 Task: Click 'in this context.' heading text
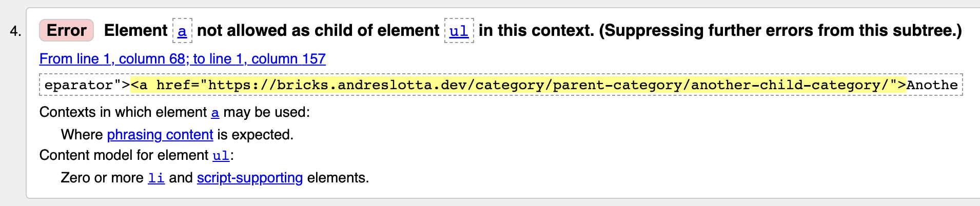(536, 31)
